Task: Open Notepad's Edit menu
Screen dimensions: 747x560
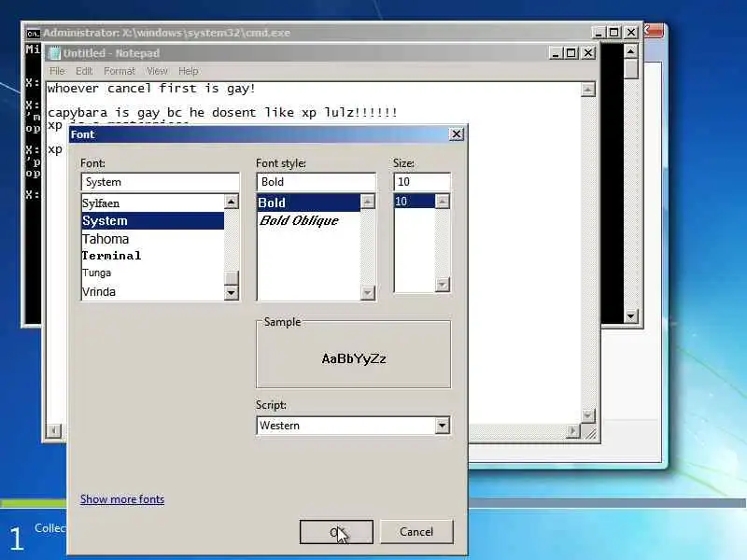Action: (84, 71)
